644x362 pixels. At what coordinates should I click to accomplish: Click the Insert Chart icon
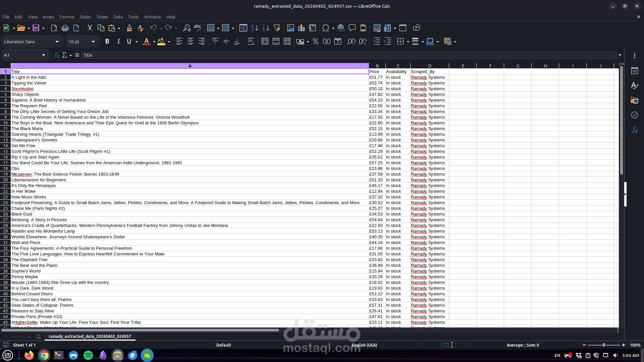[301, 28]
